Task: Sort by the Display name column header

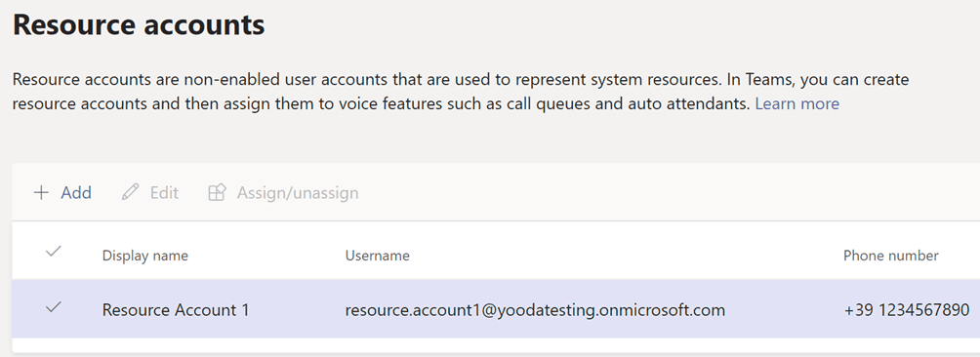Action: point(145,256)
